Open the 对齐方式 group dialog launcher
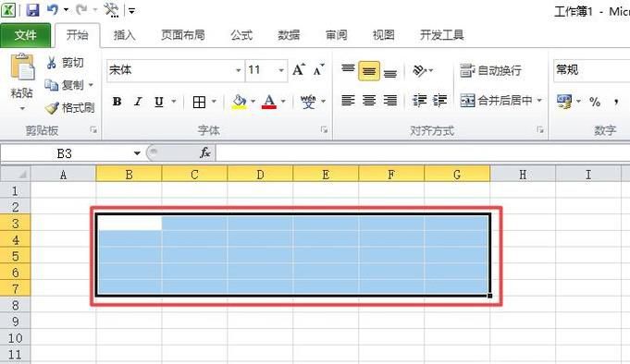This screenshot has height=364, width=630. pos(540,129)
